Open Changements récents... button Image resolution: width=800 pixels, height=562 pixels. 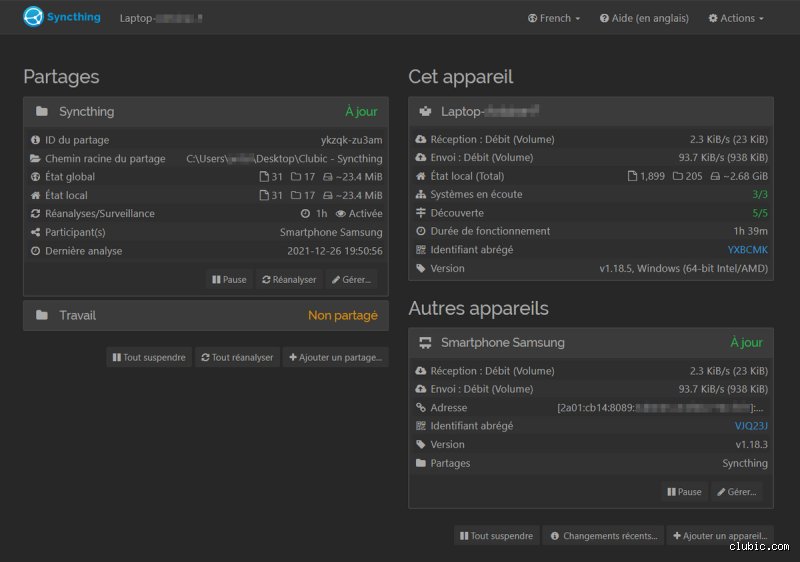pos(604,536)
